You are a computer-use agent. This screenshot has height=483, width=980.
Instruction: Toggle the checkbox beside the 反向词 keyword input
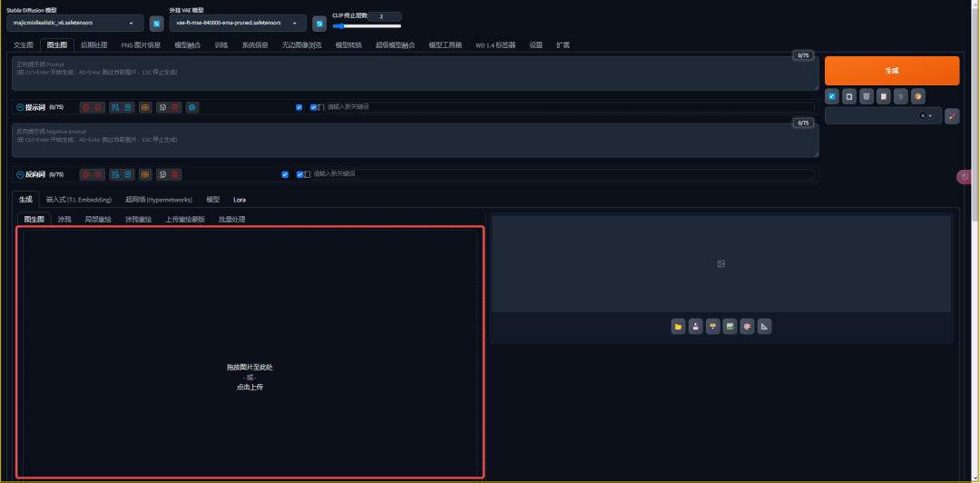pyautogui.click(x=300, y=174)
